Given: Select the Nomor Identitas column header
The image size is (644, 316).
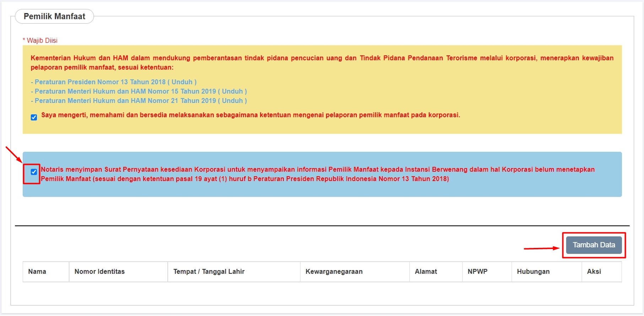Looking at the screenshot, I should point(99,272).
